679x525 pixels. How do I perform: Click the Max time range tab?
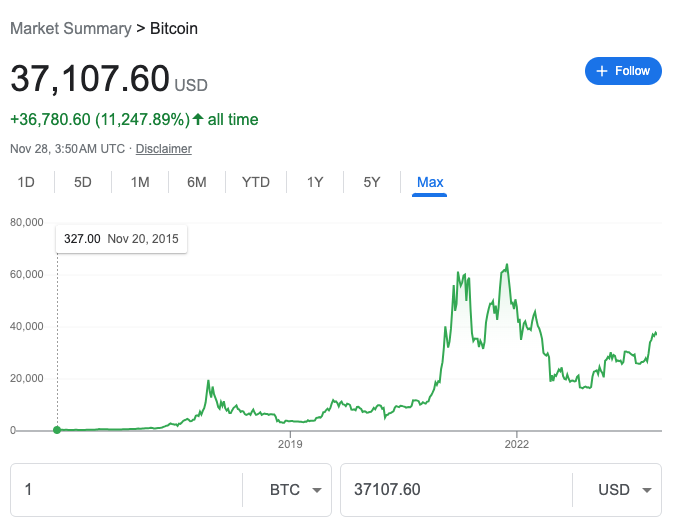430,182
